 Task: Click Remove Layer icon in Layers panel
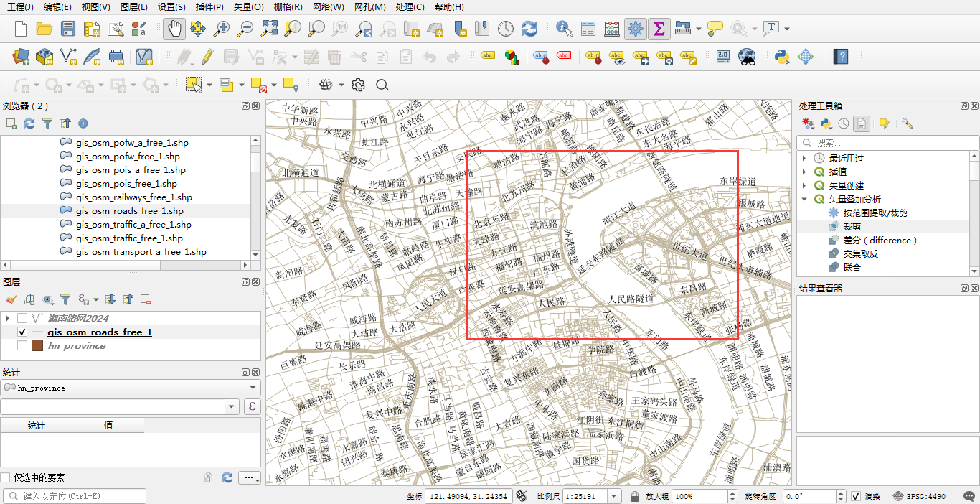pyautogui.click(x=146, y=299)
